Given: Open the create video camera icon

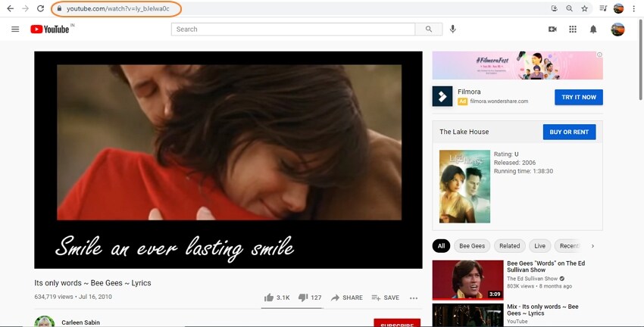Looking at the screenshot, I should (552, 29).
